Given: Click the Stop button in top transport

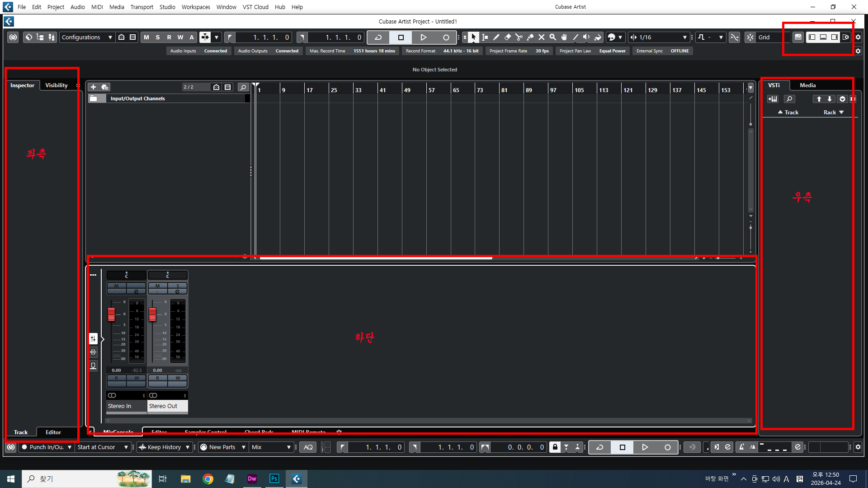Looking at the screenshot, I should click(401, 38).
